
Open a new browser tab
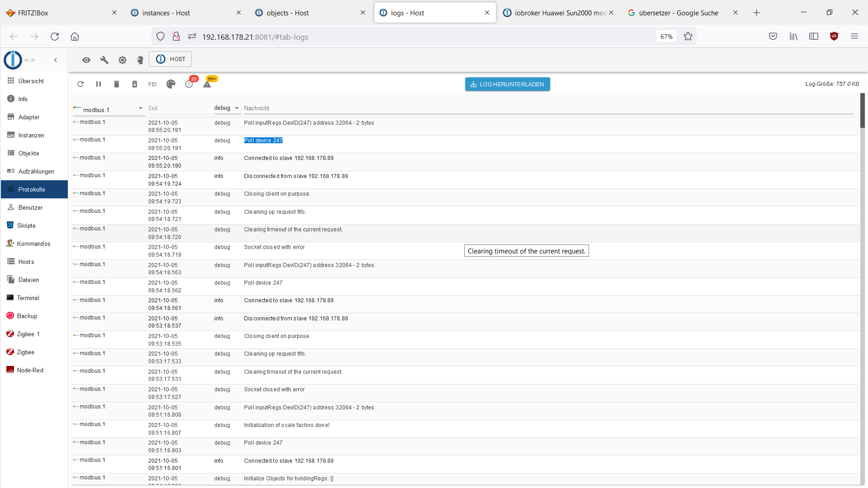756,13
